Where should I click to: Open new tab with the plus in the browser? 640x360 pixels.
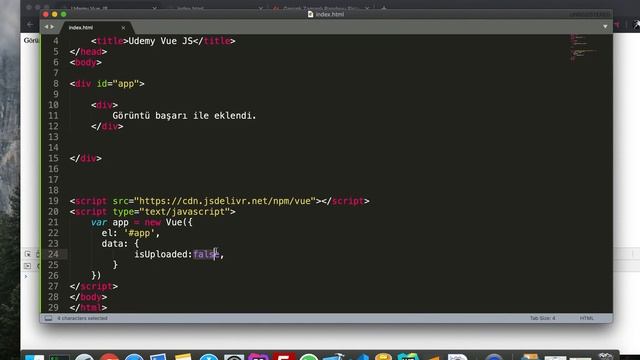pos(383,8)
